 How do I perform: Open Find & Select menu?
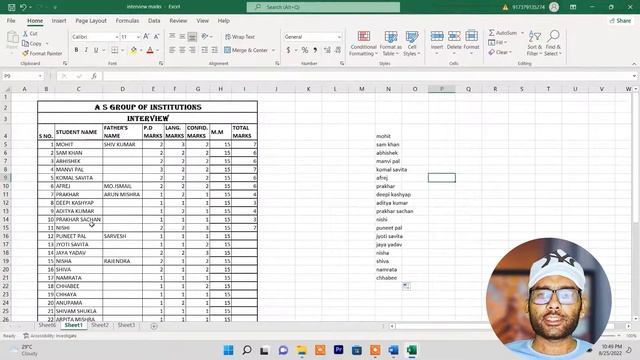(x=553, y=43)
